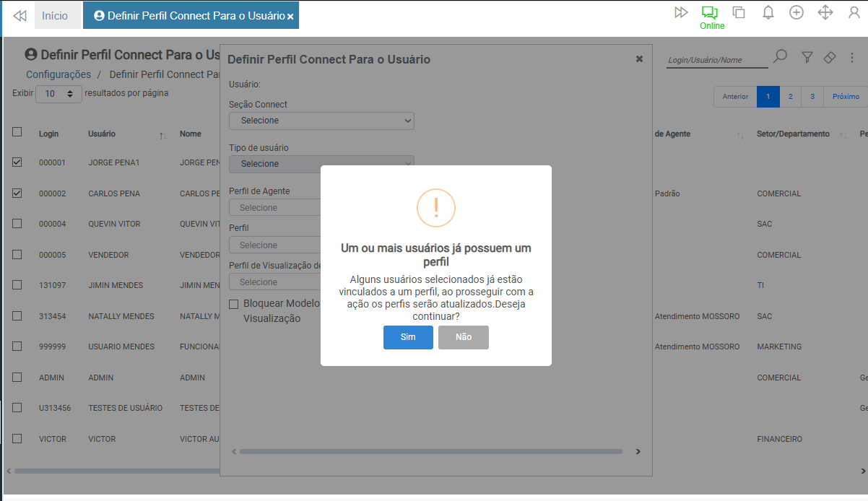Open the Seção Connect dropdown
Viewport: 868px width, 501px height.
click(x=321, y=121)
